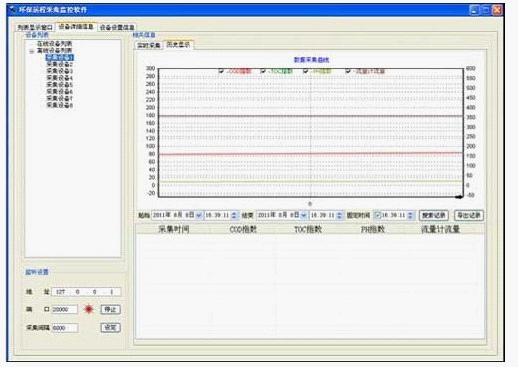Toggle the 流量计流量 curve checkbox
This screenshot has height=368, width=519.
tap(348, 71)
